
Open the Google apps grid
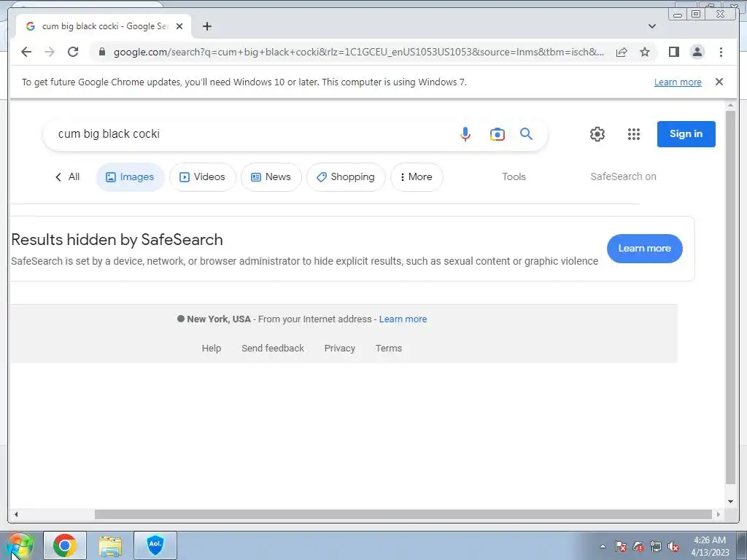point(634,134)
